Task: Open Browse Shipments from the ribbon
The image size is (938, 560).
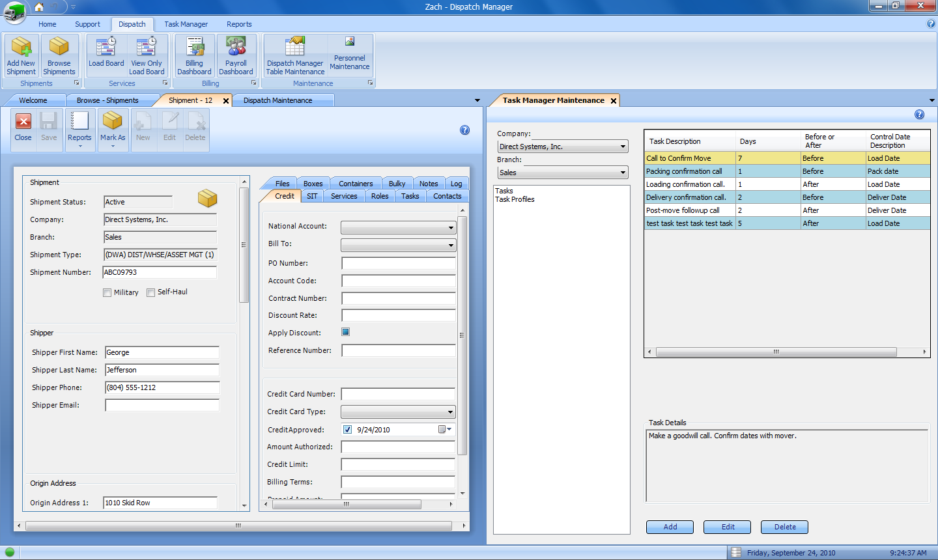Action: click(59, 55)
